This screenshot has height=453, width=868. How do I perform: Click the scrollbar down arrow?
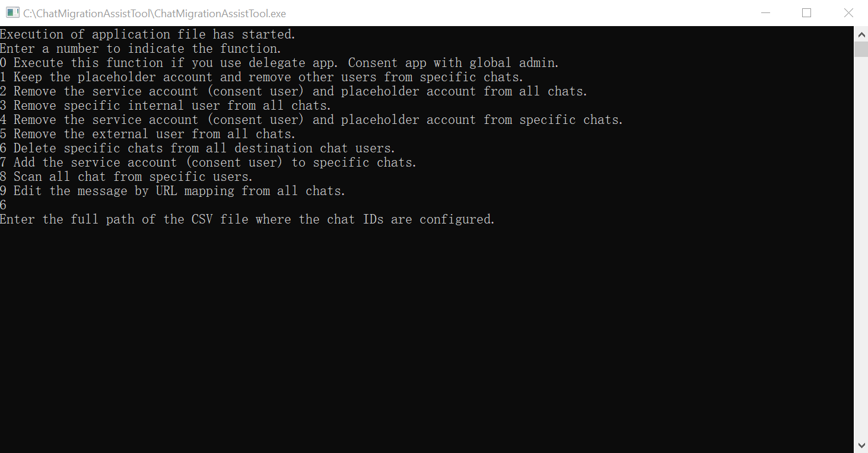click(861, 445)
